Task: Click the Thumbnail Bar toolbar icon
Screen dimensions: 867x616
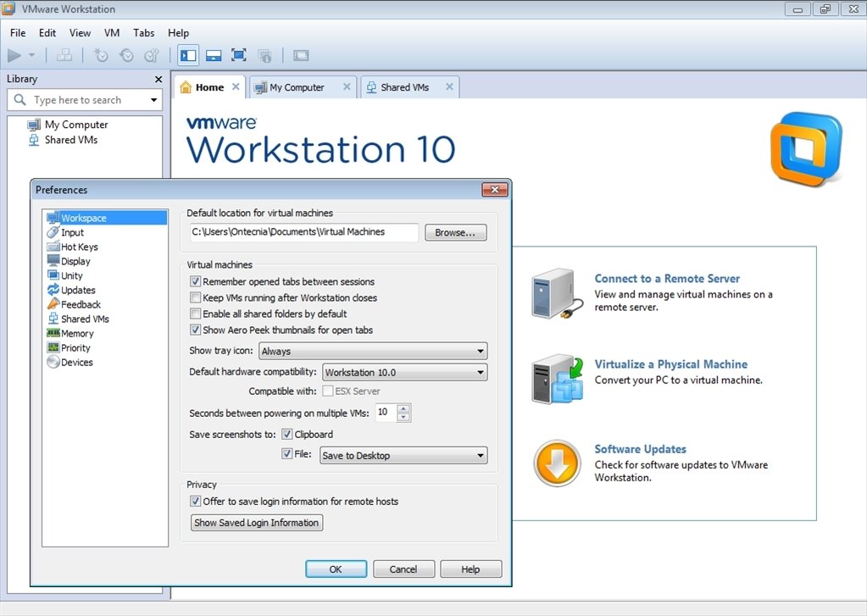Action: tap(214, 55)
